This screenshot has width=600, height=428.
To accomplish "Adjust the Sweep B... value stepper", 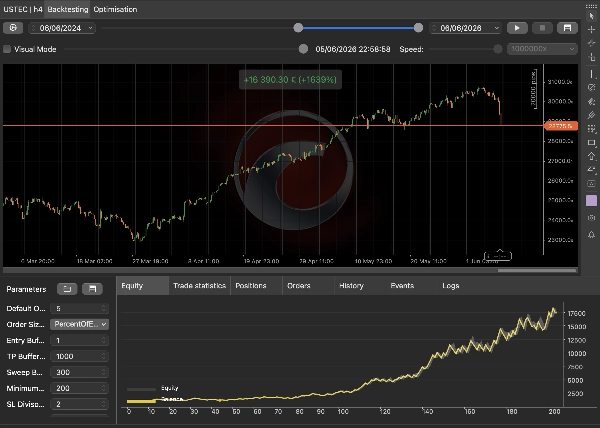I will [103, 372].
